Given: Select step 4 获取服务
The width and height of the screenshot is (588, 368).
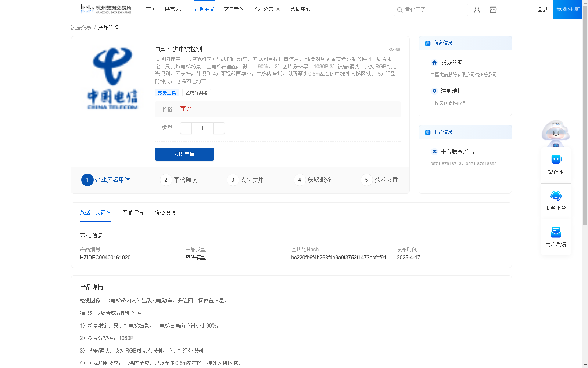Looking at the screenshot, I should coord(312,180).
